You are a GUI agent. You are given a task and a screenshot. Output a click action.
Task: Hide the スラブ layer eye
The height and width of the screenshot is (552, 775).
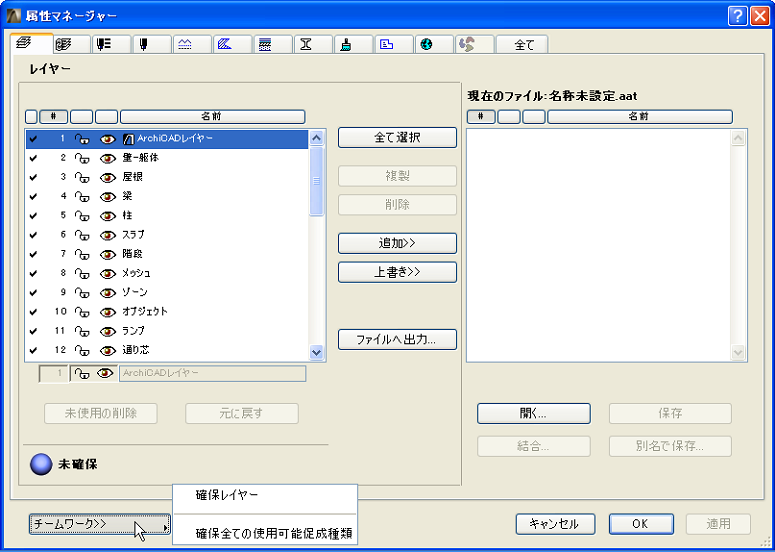click(108, 236)
